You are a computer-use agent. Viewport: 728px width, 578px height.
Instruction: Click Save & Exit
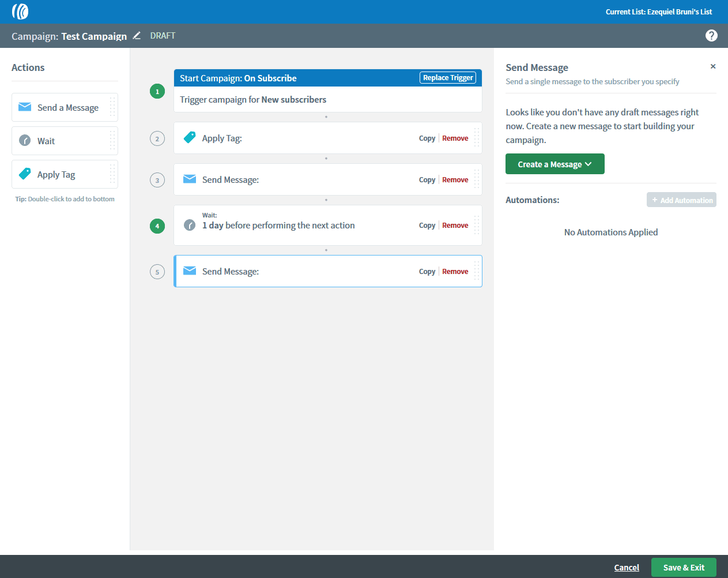(x=684, y=567)
